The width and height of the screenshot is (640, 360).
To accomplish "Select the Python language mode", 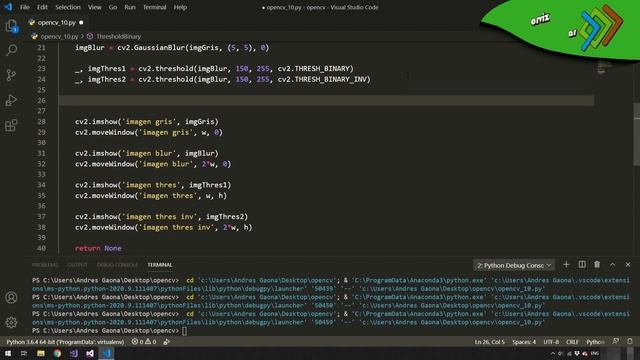I will 595,342.
